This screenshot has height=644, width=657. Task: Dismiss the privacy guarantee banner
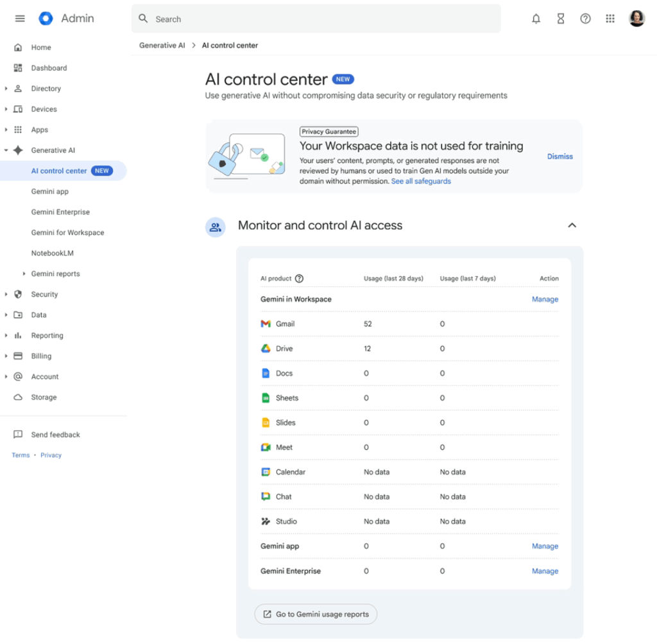(x=559, y=157)
